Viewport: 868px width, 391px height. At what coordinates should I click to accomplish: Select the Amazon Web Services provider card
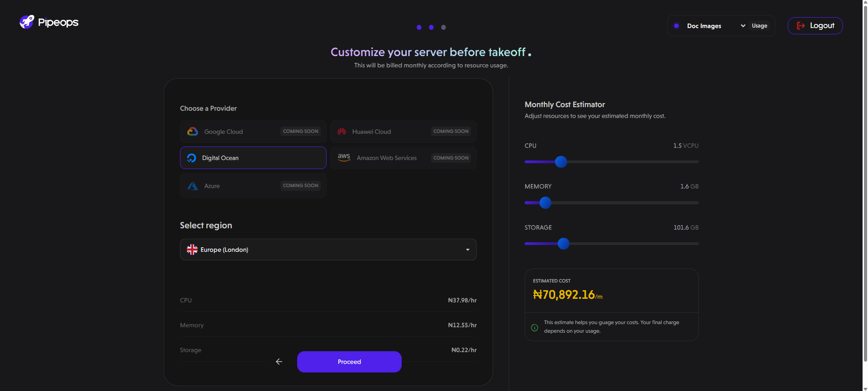click(x=403, y=158)
